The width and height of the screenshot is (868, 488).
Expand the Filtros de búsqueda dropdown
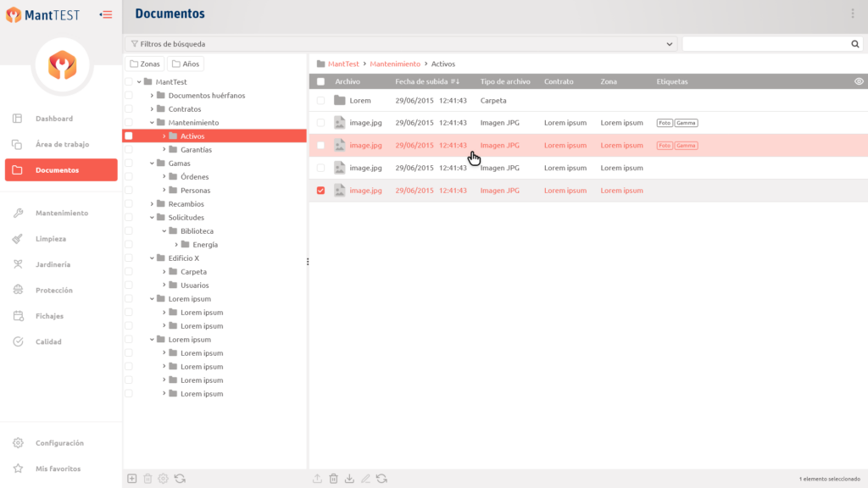click(x=669, y=44)
